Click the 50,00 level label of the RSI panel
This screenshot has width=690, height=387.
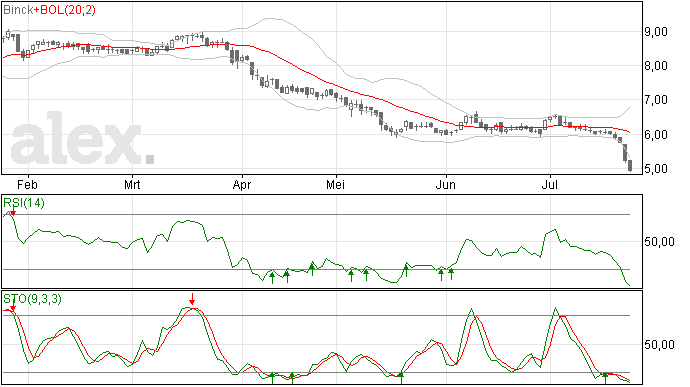click(659, 241)
